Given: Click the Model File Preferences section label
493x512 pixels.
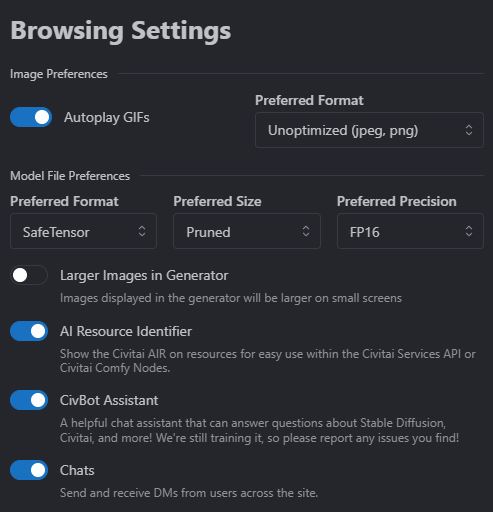Looking at the screenshot, I should (x=70, y=176).
